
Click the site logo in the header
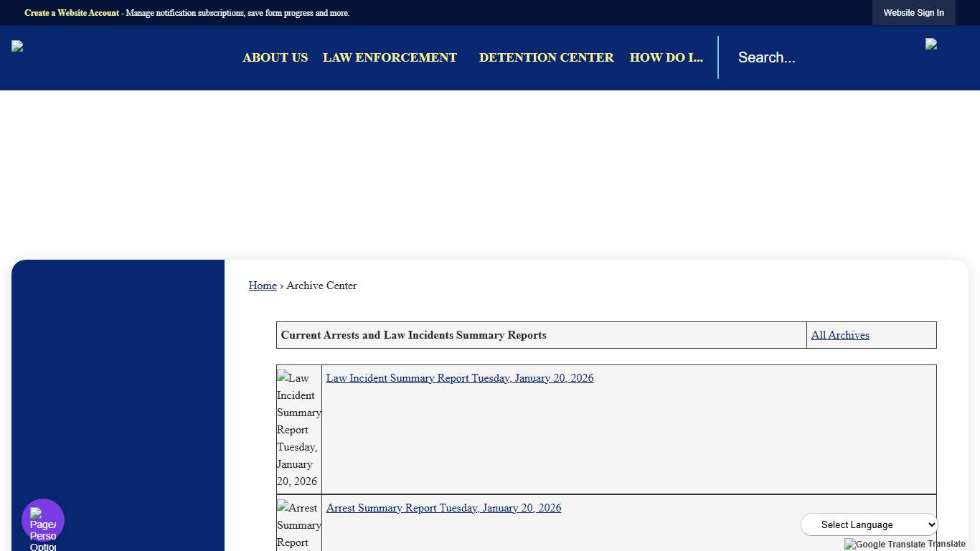(x=17, y=45)
